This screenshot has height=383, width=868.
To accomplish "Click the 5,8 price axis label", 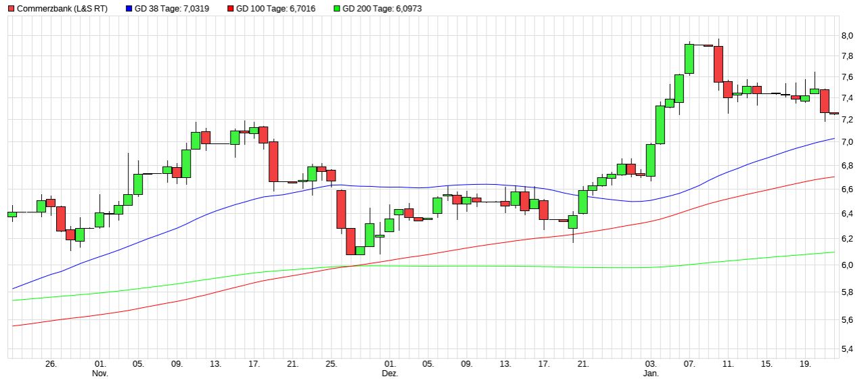I will 847,292.
